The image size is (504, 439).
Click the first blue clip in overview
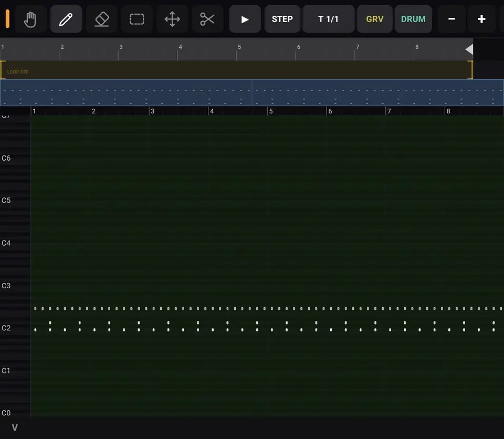[x=126, y=92]
